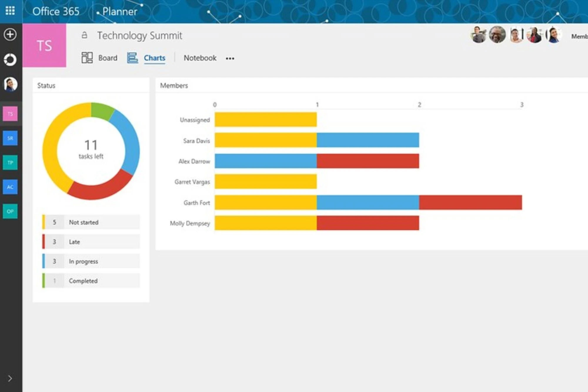588x392 pixels.
Task: Open the Notebook link
Action: coord(200,58)
